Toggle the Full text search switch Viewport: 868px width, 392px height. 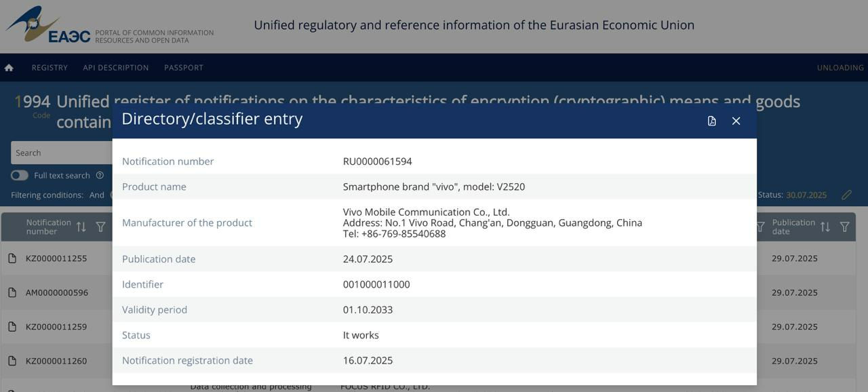pos(20,176)
